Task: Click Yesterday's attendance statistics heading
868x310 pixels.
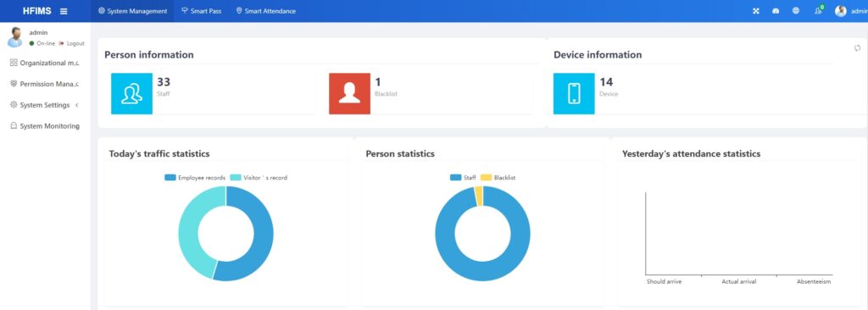Action: coord(692,154)
